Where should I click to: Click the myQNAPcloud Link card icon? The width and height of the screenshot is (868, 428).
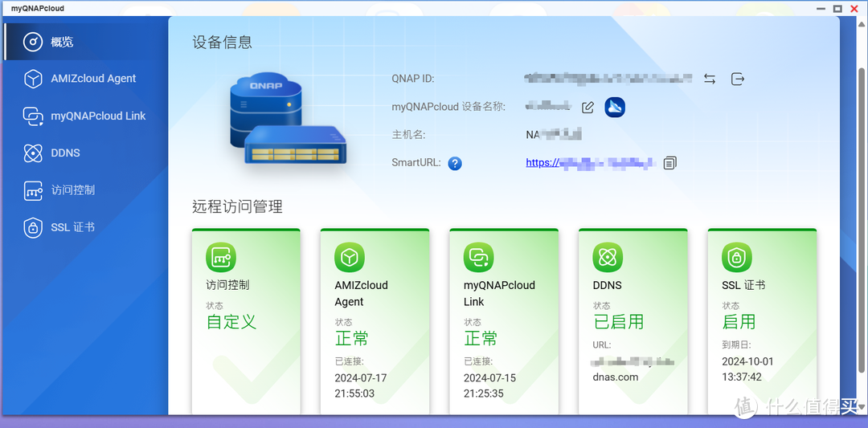tap(478, 257)
